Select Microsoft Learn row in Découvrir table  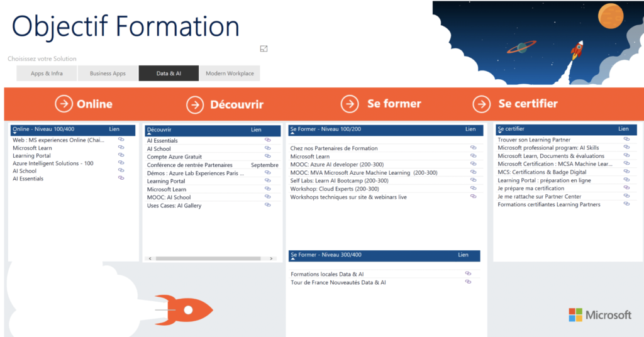(213, 189)
